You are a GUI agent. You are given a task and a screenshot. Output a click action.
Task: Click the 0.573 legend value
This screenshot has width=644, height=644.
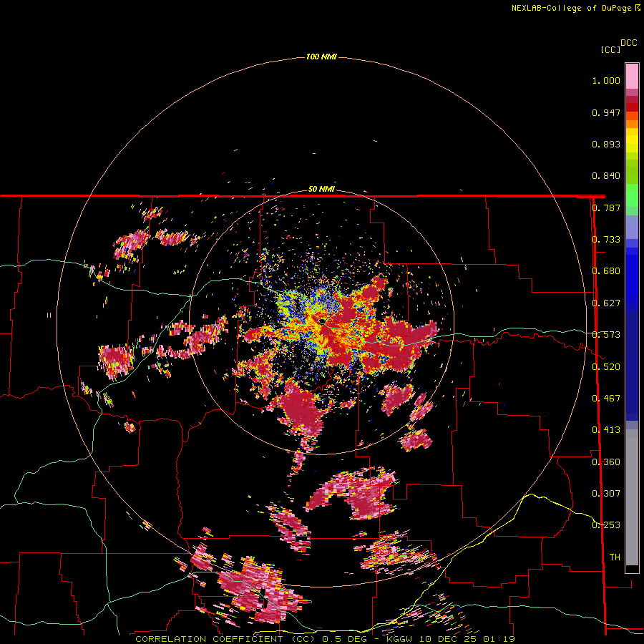pyautogui.click(x=606, y=335)
